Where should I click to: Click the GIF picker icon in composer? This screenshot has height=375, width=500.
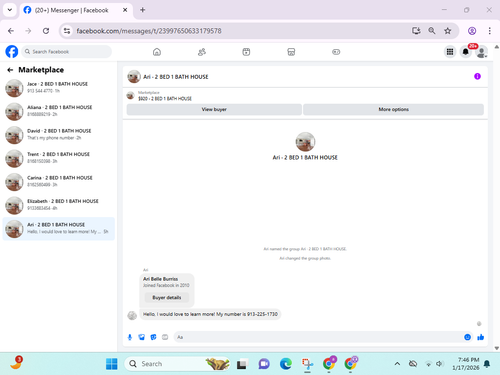[x=165, y=337]
